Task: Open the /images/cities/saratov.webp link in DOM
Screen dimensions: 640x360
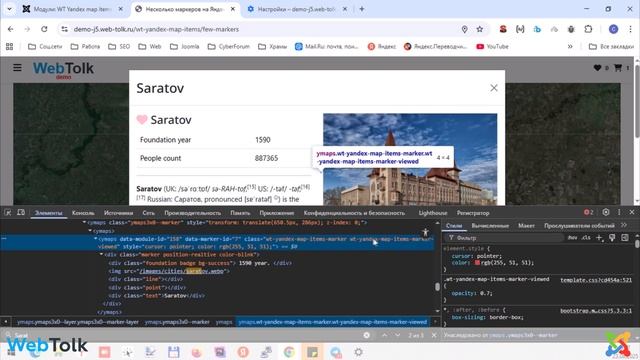Action: click(x=182, y=271)
